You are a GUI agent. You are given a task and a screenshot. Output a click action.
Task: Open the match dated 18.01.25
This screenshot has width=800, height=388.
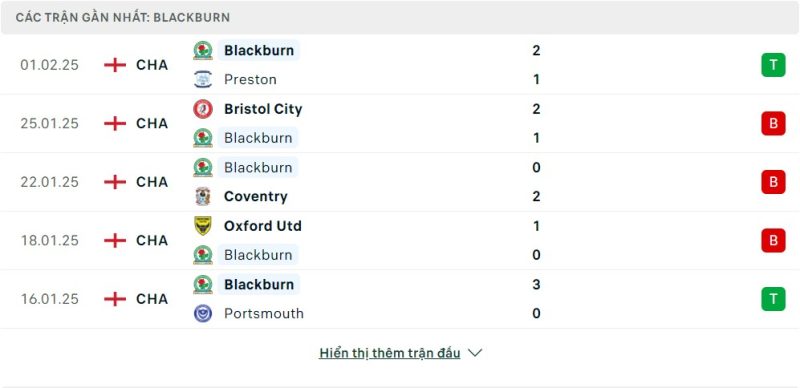pyautogui.click(x=400, y=240)
